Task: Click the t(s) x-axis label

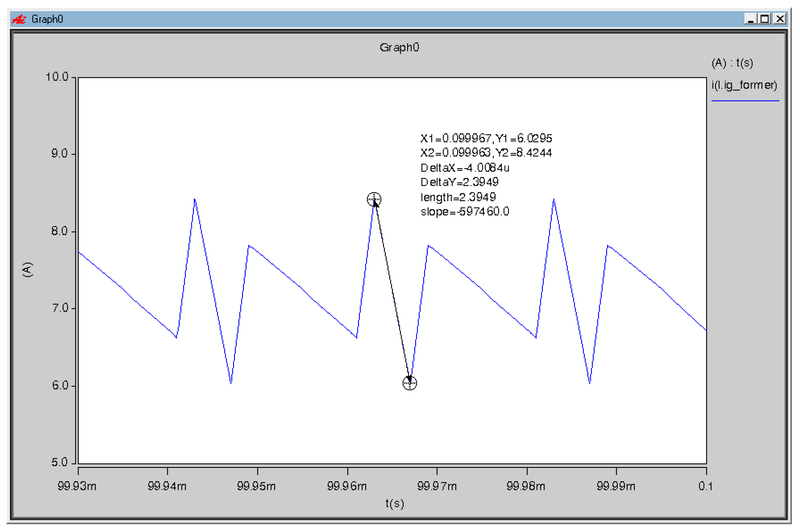Action: 395,503
